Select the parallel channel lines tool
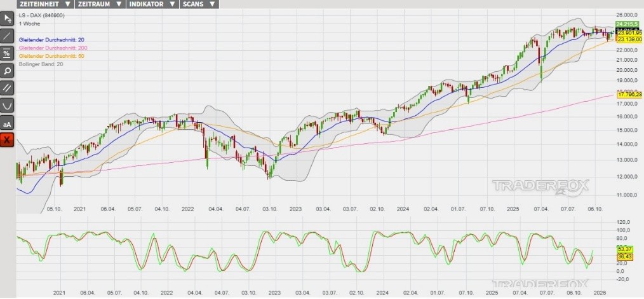 [x=7, y=88]
